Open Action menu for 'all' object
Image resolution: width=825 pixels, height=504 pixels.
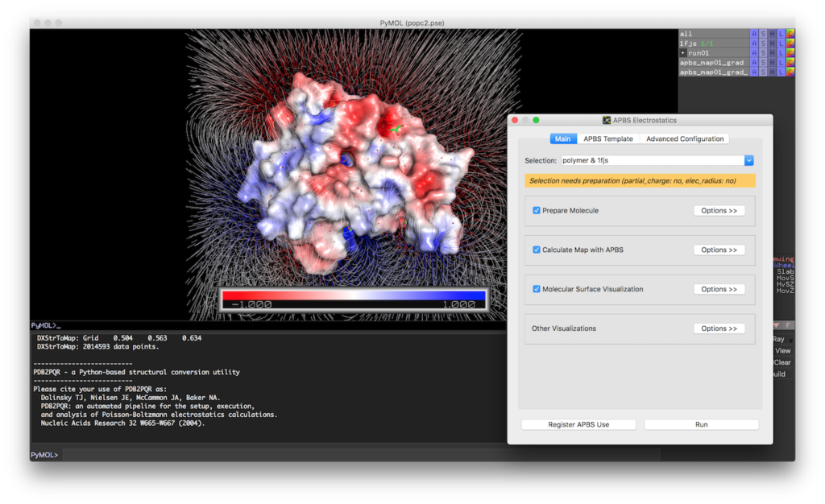pyautogui.click(x=754, y=34)
